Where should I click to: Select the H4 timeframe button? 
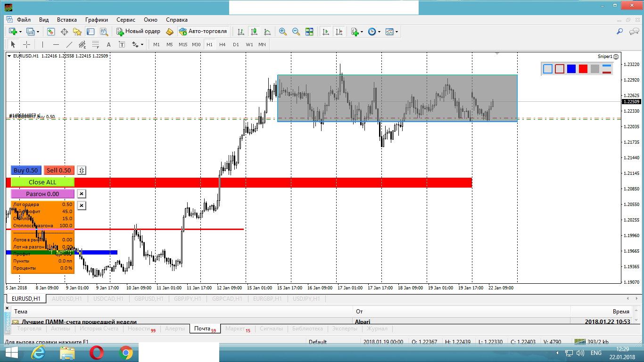(x=223, y=45)
